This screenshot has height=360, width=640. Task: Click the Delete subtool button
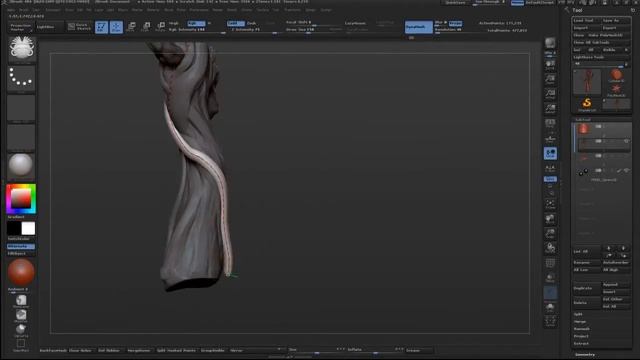(x=587, y=303)
